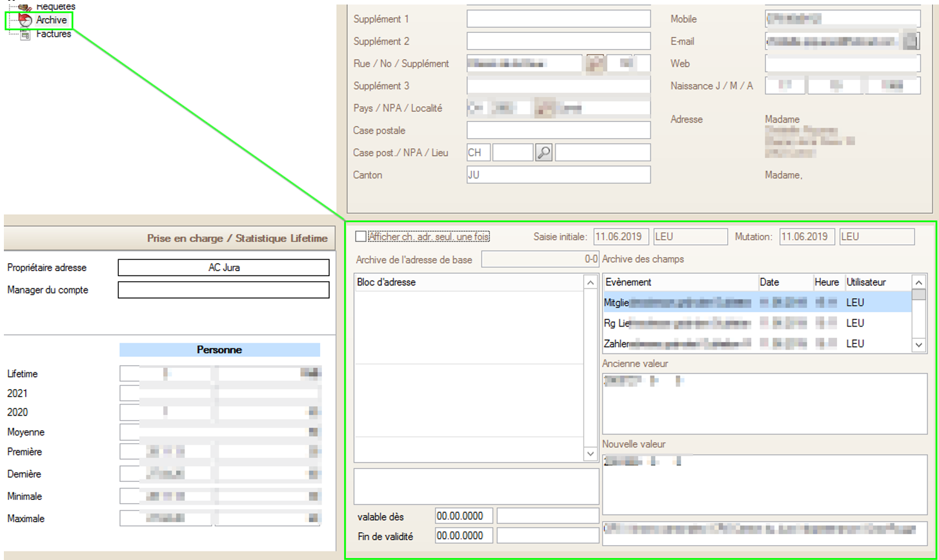
Task: Click the 2021 row's first value field
Action: pyautogui.click(x=165, y=393)
